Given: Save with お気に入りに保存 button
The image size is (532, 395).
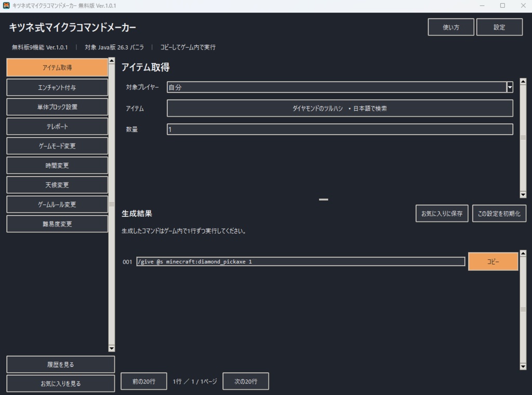Looking at the screenshot, I should click(x=442, y=214).
